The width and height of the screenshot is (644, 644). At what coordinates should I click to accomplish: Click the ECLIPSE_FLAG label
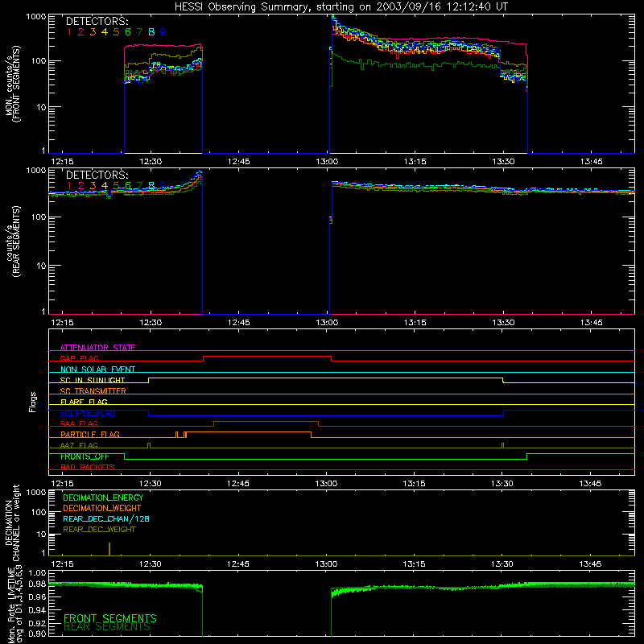click(x=88, y=413)
